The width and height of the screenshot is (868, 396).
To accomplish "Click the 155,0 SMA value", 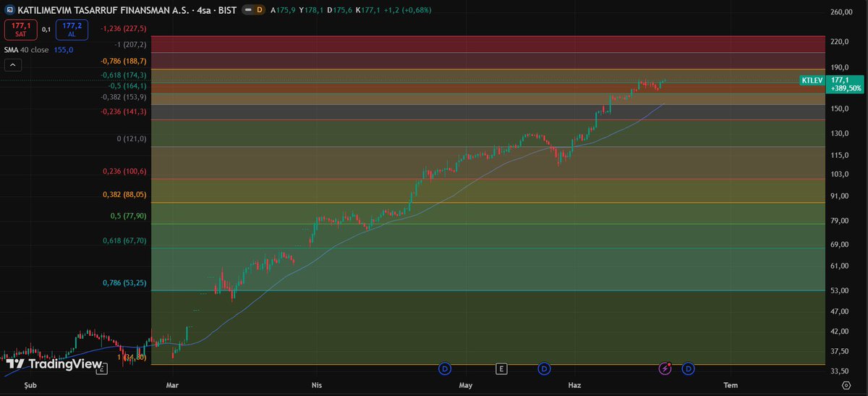I will pos(64,50).
